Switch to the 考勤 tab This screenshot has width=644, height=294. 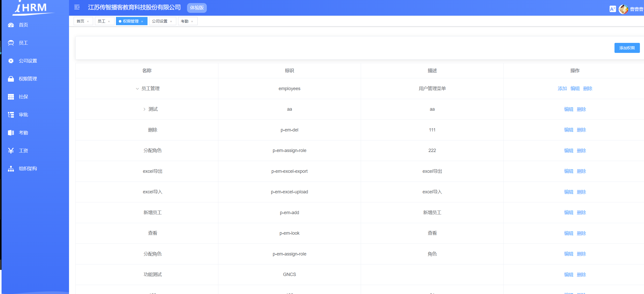(185, 21)
